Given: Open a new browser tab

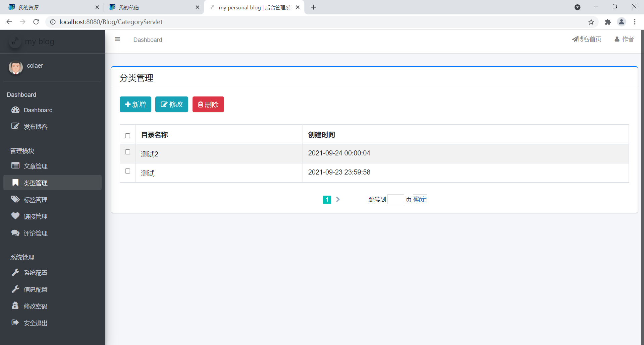Looking at the screenshot, I should [314, 7].
